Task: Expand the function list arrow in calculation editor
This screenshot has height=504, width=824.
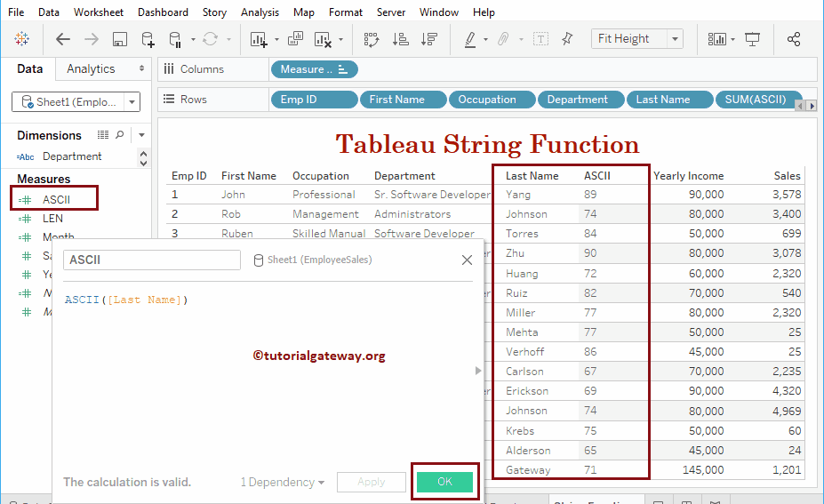Action: click(477, 371)
